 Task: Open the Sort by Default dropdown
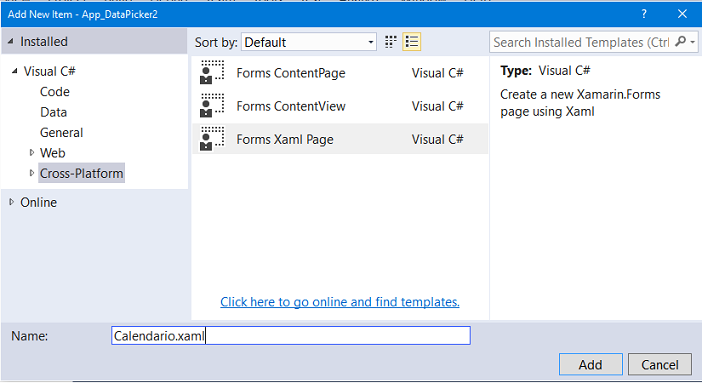(308, 42)
